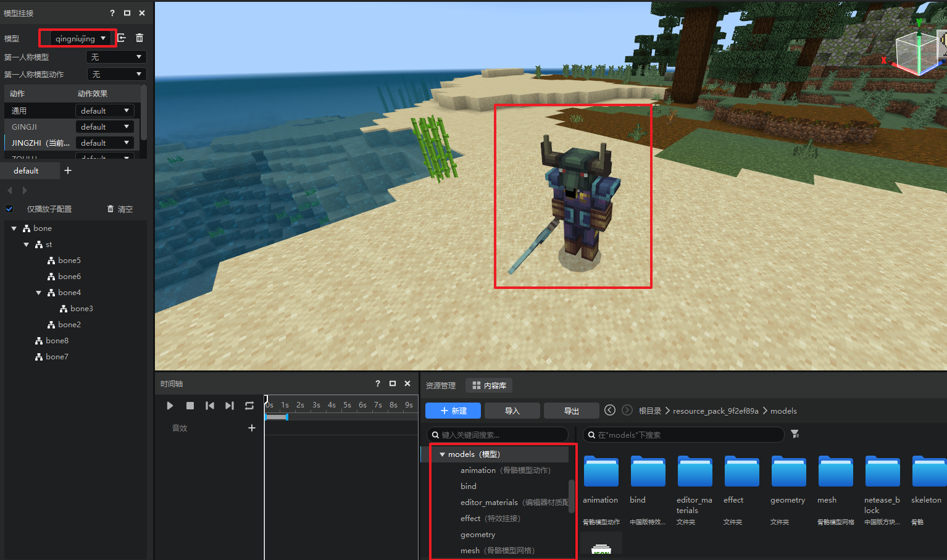Viewport: 947px width, 560px height.
Task: Focus the search in models field
Action: (x=683, y=435)
